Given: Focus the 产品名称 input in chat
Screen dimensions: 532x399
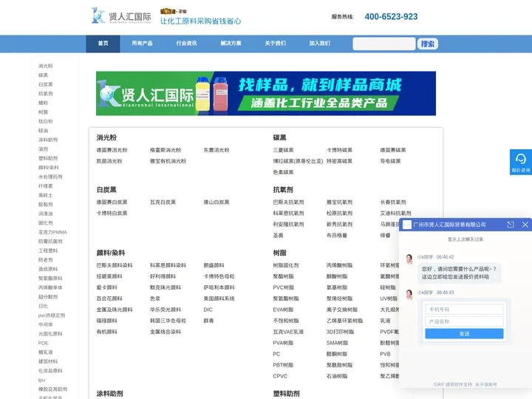Looking at the screenshot, I should [x=464, y=321].
